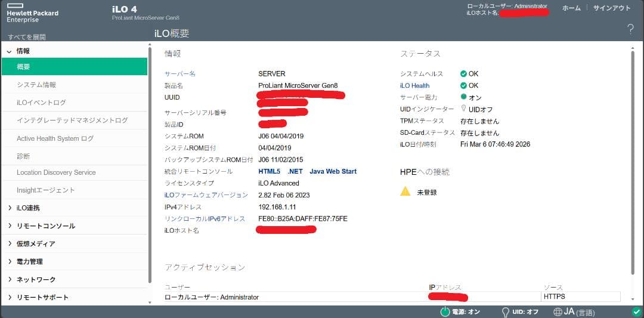The height and width of the screenshot is (318, 644).
Task: Open iLOイベントログ in the sidebar
Action: [x=75, y=102]
